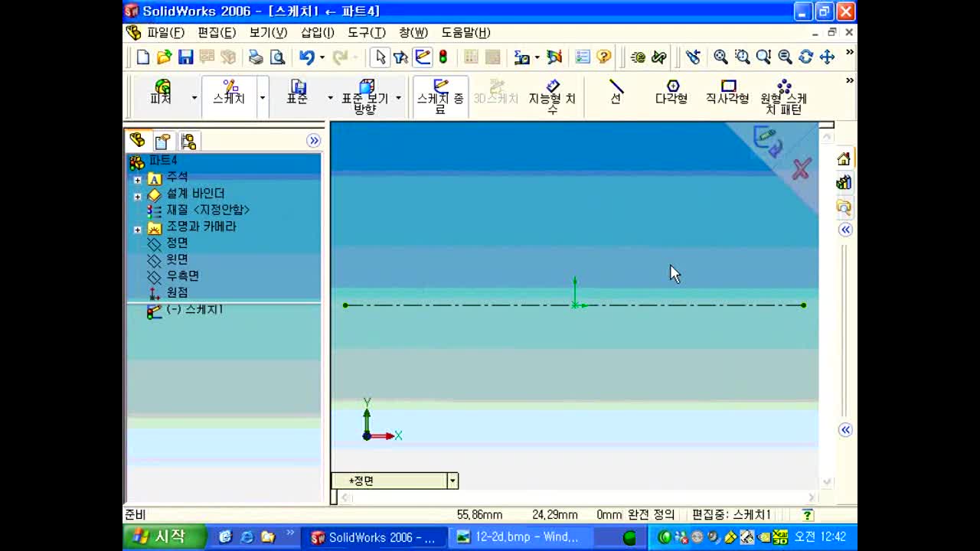Expand the 주석 annotations tree node

[x=138, y=180]
